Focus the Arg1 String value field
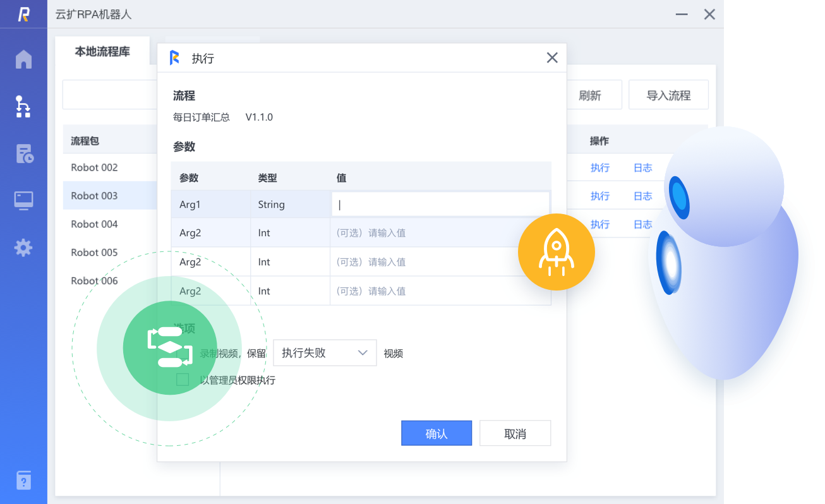 [x=440, y=205]
